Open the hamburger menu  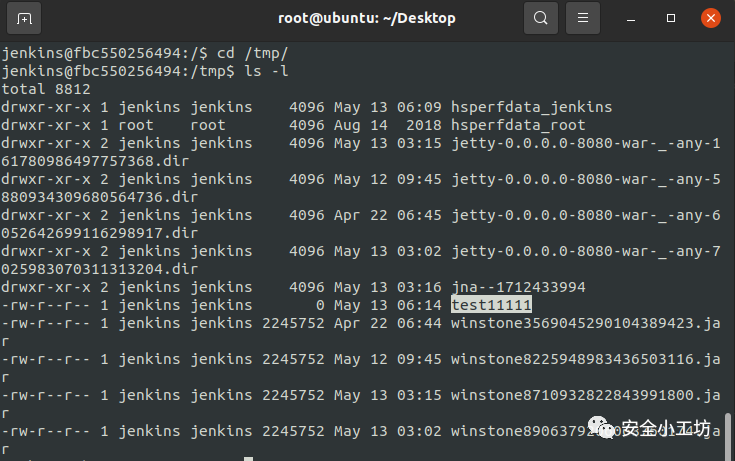(583, 18)
